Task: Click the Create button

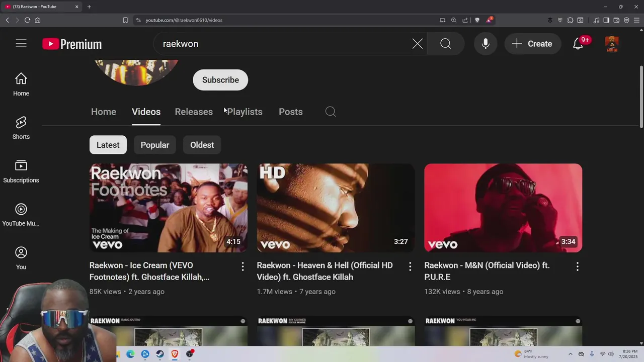Action: click(532, 44)
